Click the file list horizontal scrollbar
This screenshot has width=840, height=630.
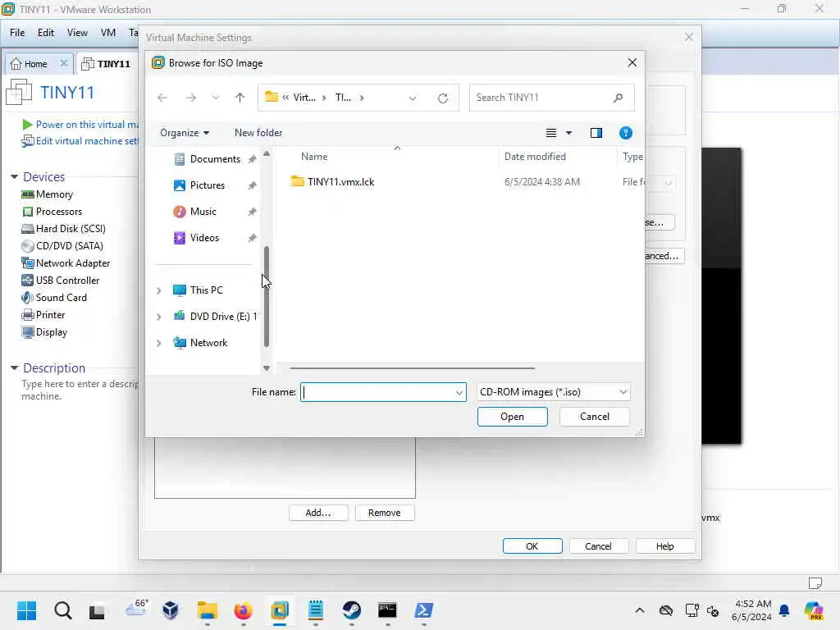pos(412,368)
